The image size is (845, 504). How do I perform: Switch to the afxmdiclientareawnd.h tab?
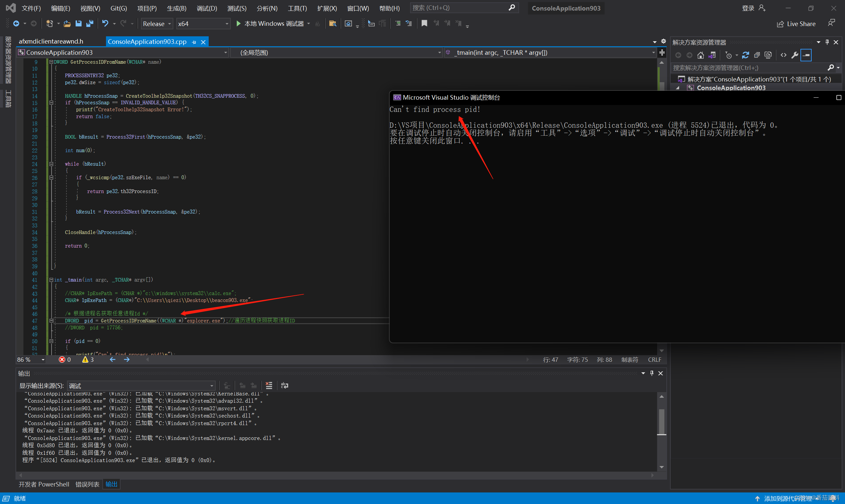coord(51,42)
